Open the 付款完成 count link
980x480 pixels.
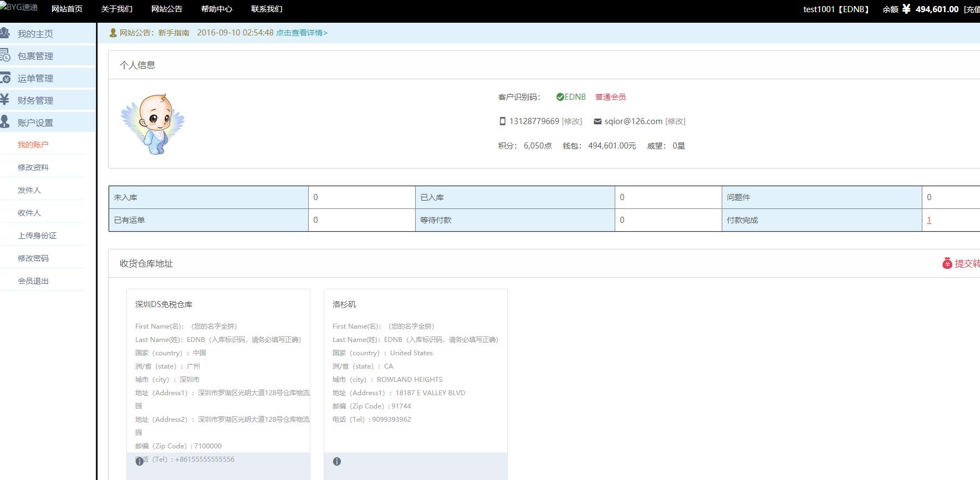coord(929,220)
